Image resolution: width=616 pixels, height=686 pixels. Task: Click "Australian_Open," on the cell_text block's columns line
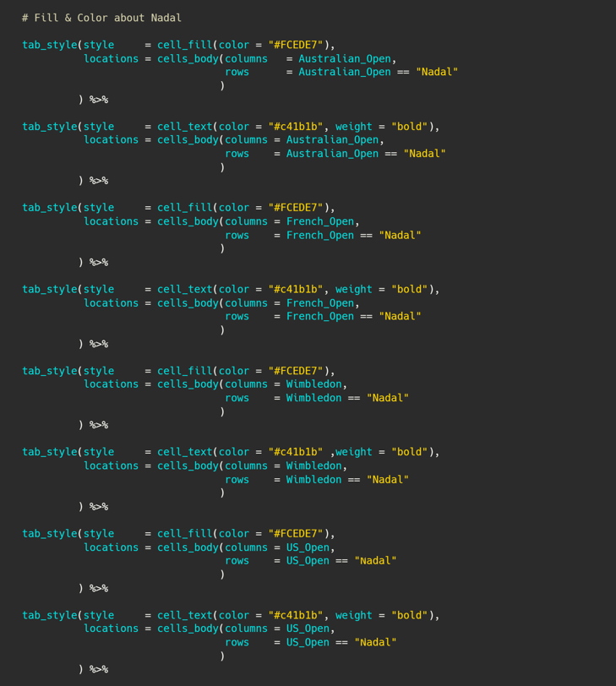pyautogui.click(x=335, y=140)
